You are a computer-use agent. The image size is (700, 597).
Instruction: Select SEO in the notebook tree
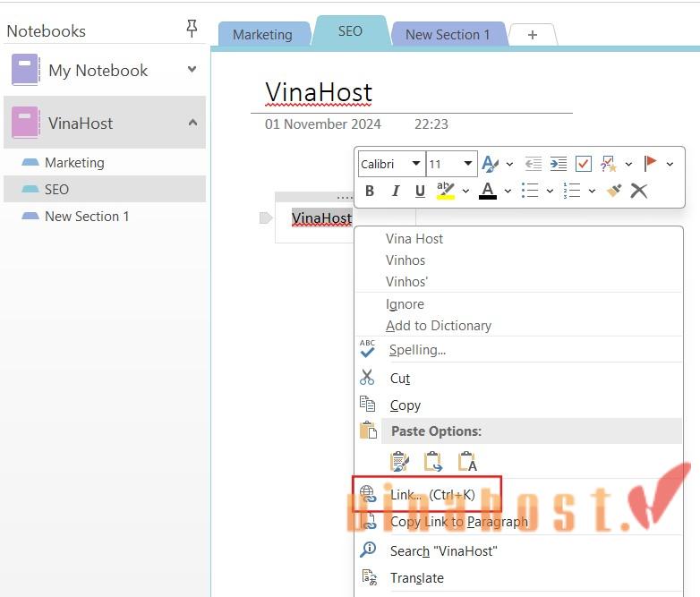105,189
